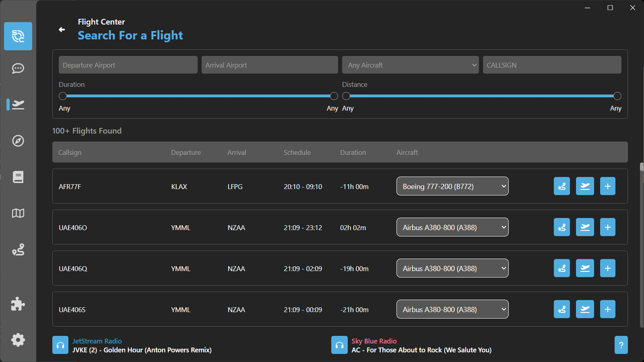
Task: Expand the Any Aircraft dropdown
Action: [410, 65]
